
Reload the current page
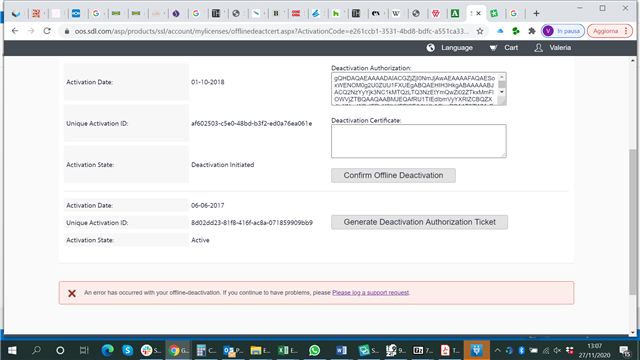point(47,31)
